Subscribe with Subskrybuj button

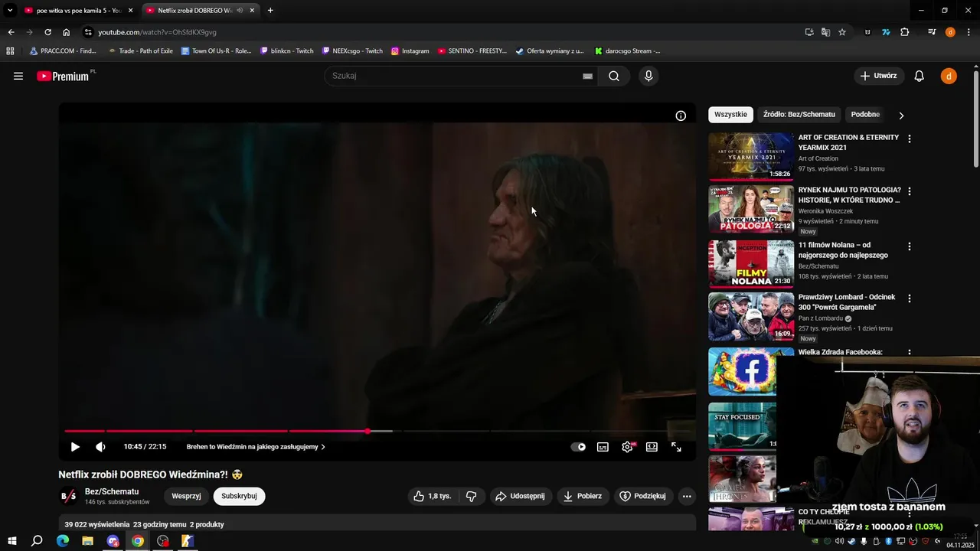click(239, 496)
